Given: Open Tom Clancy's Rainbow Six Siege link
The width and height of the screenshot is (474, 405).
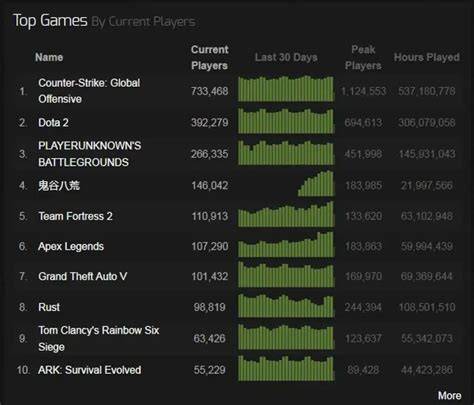Looking at the screenshot, I should [99, 338].
